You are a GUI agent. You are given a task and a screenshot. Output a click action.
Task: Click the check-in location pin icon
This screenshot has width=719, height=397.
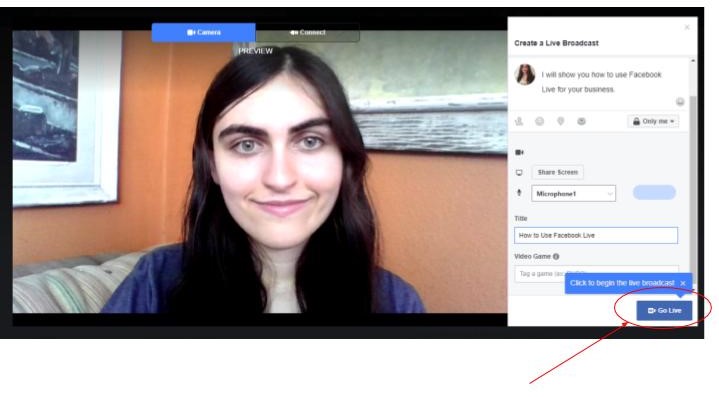click(560, 121)
